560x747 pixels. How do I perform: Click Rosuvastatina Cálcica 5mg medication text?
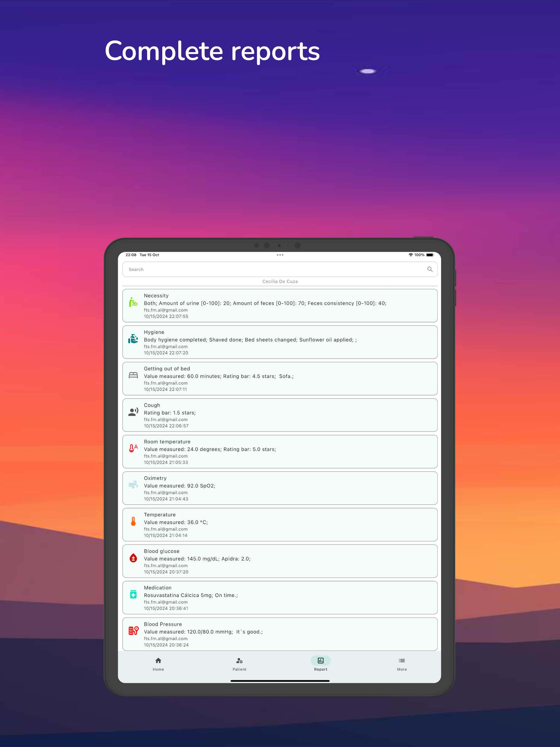(x=191, y=595)
